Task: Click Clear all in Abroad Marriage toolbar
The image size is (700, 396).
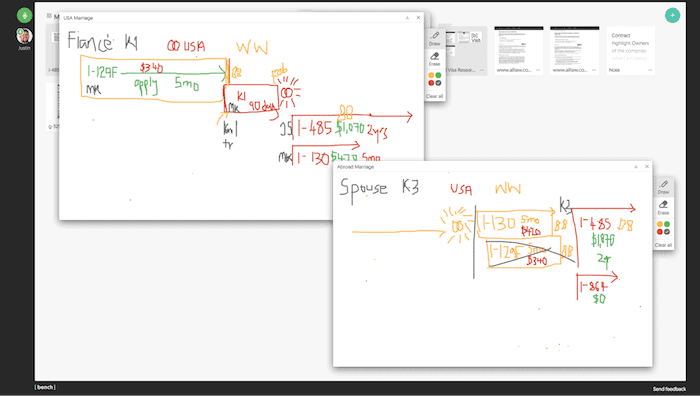Action: (663, 245)
